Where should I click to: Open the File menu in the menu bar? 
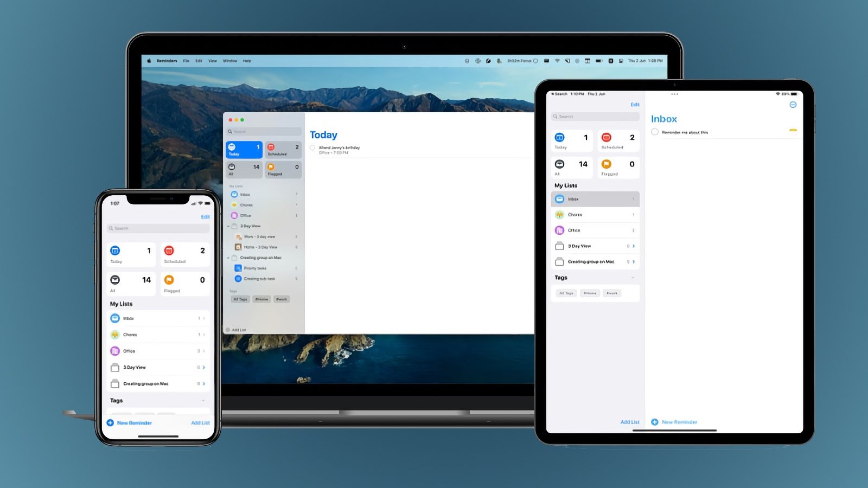(x=187, y=61)
